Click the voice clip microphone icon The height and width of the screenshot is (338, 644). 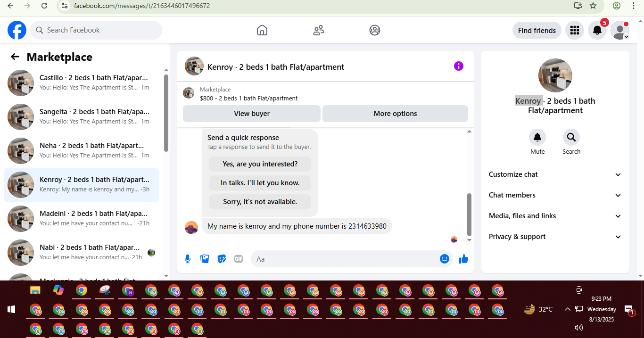coord(188,259)
